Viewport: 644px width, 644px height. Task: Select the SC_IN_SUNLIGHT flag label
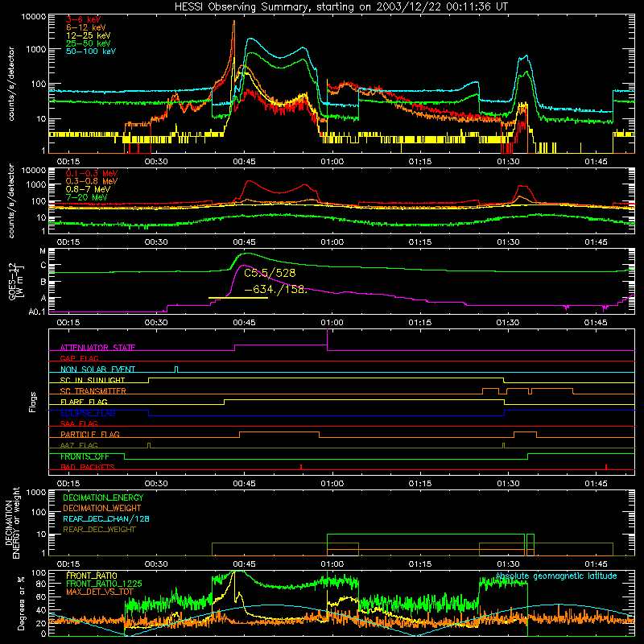(93, 380)
